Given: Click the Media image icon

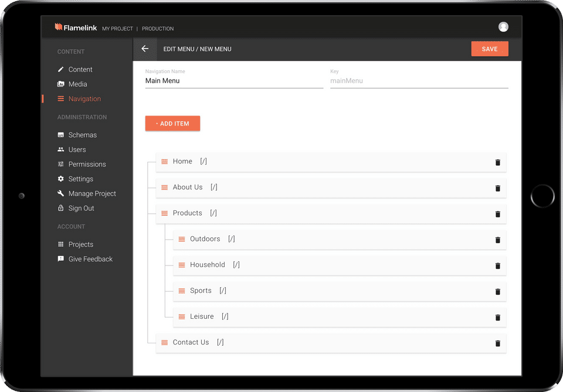Looking at the screenshot, I should click(x=60, y=84).
